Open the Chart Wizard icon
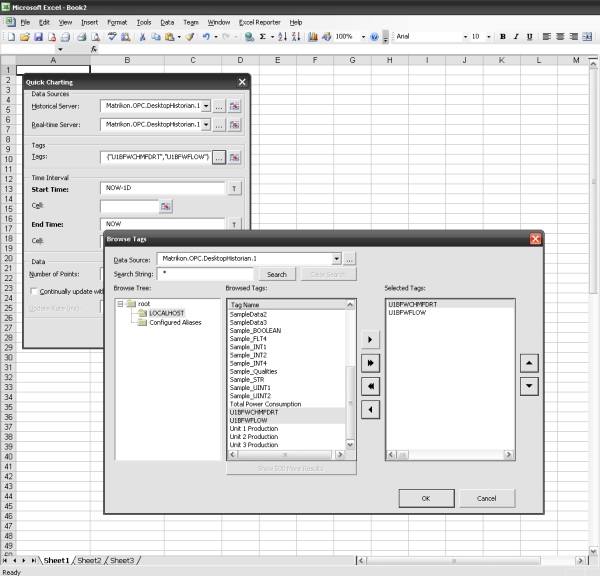600x576 pixels. (313, 37)
